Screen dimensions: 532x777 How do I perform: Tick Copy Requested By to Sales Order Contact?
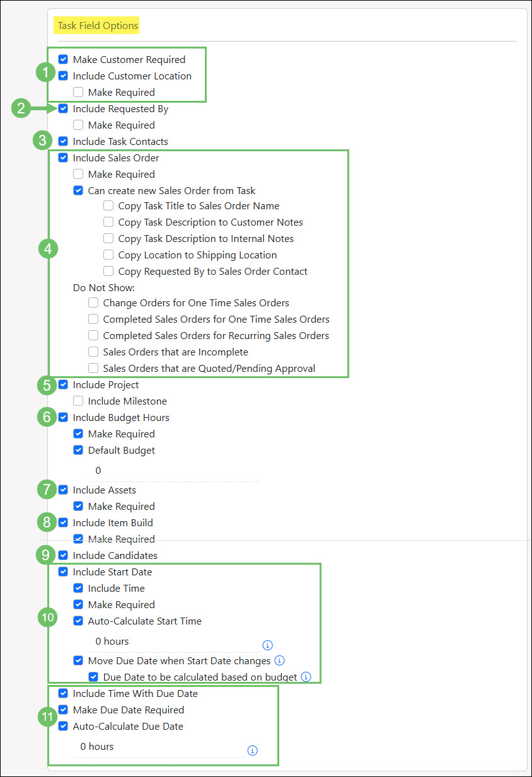[x=108, y=271]
